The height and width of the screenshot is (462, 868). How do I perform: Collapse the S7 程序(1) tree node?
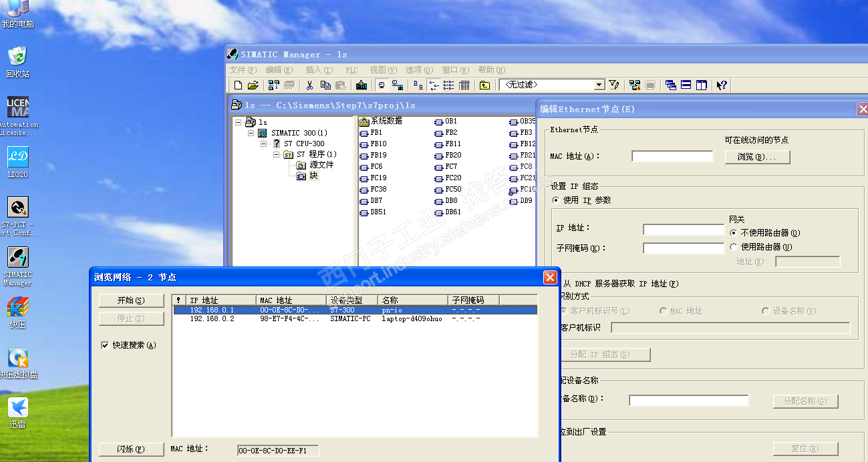coord(277,155)
